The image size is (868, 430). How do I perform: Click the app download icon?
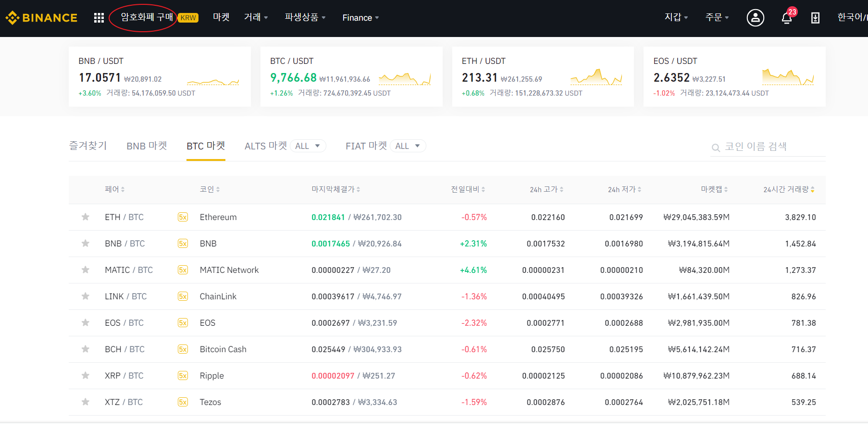click(x=815, y=18)
